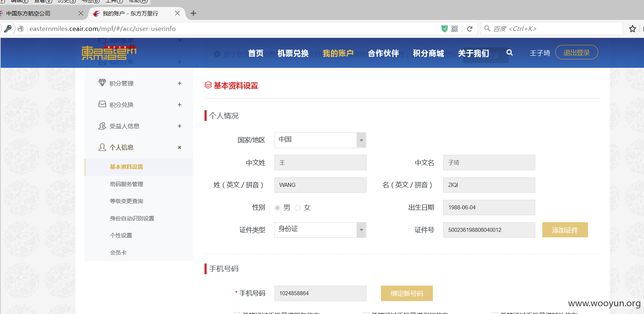Click the 中文姓 field containing 王

pos(321,163)
